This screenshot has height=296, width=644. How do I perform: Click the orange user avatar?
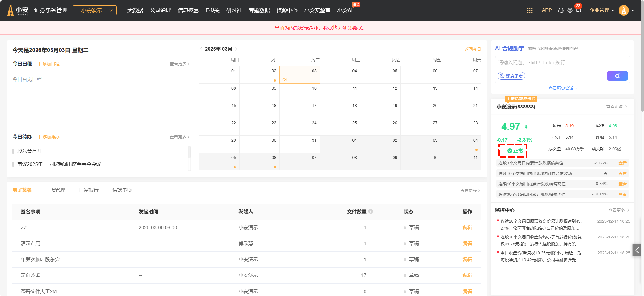click(x=624, y=10)
